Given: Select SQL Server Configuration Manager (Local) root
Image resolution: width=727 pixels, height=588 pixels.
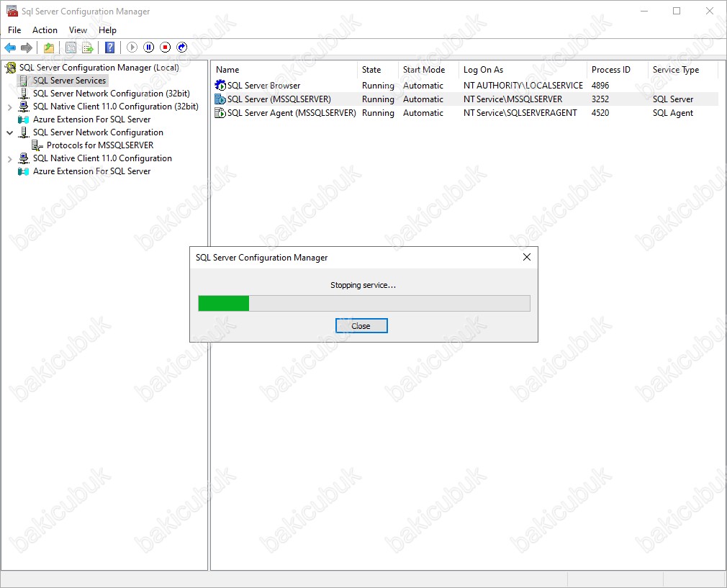Looking at the screenshot, I should pos(99,68).
